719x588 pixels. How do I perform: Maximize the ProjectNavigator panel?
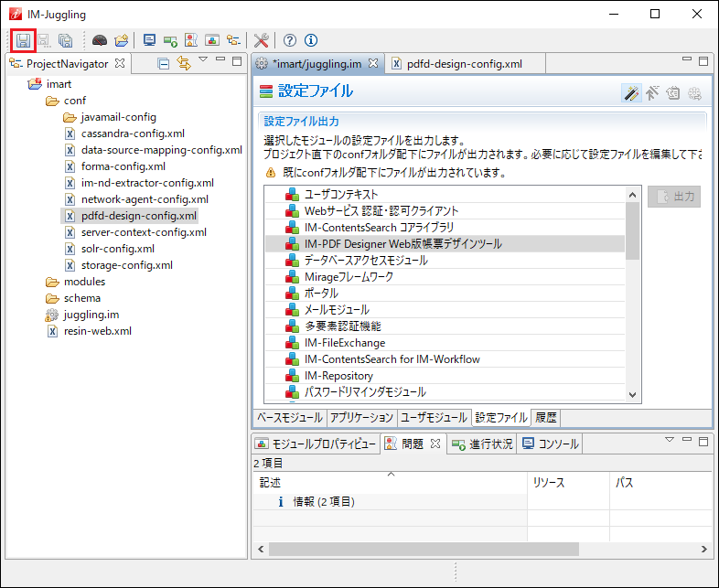(x=237, y=61)
